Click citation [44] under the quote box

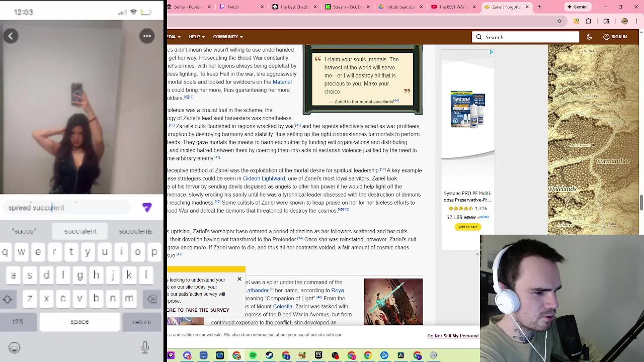click(396, 101)
